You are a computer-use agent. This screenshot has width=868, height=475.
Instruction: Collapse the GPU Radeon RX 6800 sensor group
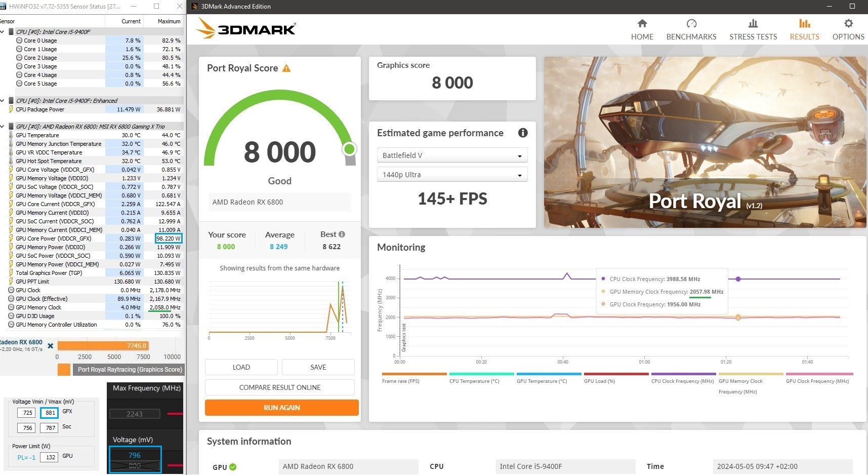3,126
